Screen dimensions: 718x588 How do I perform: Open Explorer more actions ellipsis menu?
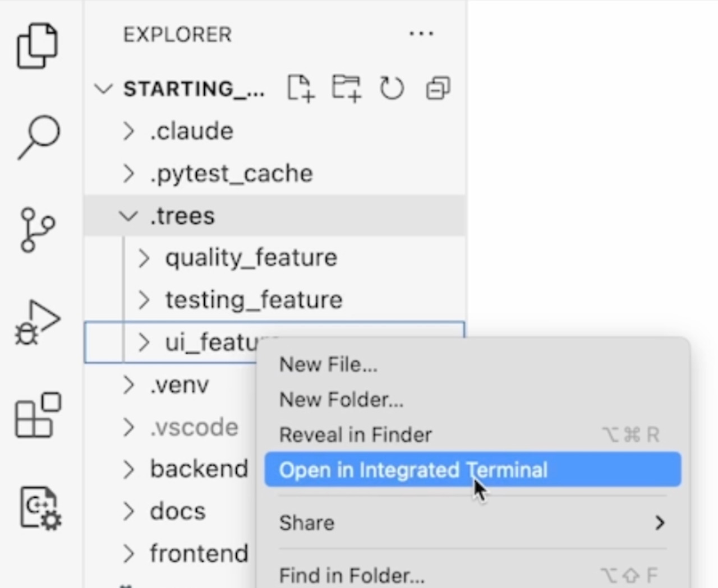pos(421,34)
